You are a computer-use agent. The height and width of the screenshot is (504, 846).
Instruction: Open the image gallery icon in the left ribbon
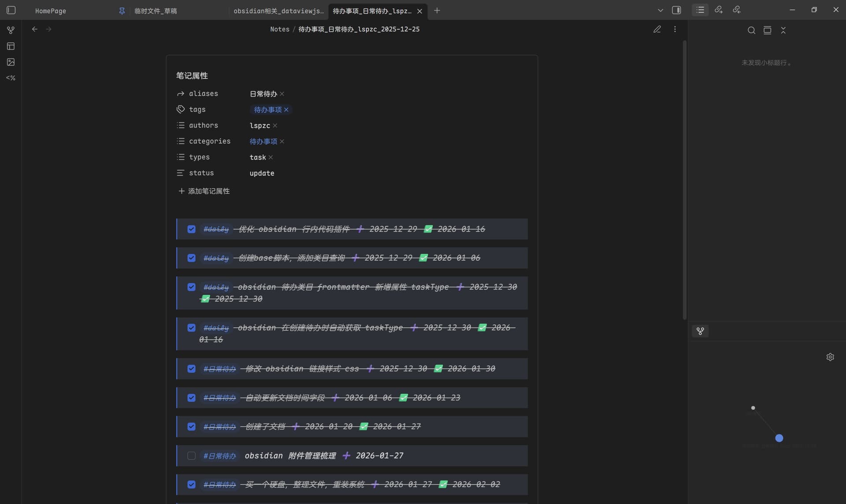(11, 62)
